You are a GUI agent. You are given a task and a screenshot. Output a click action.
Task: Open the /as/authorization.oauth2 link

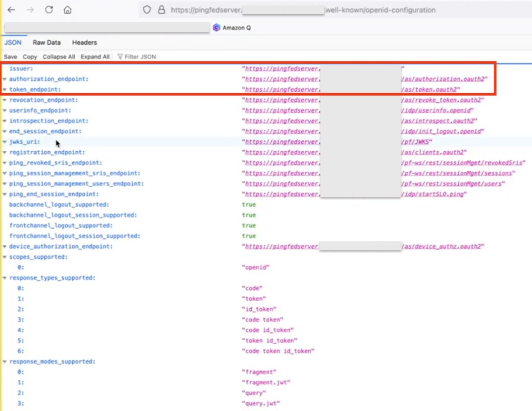click(x=443, y=79)
